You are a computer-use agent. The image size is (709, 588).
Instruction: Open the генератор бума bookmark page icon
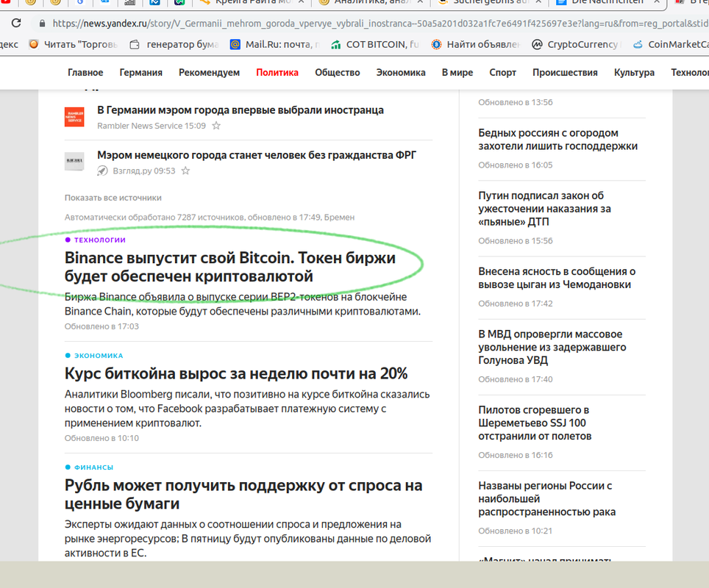[135, 44]
